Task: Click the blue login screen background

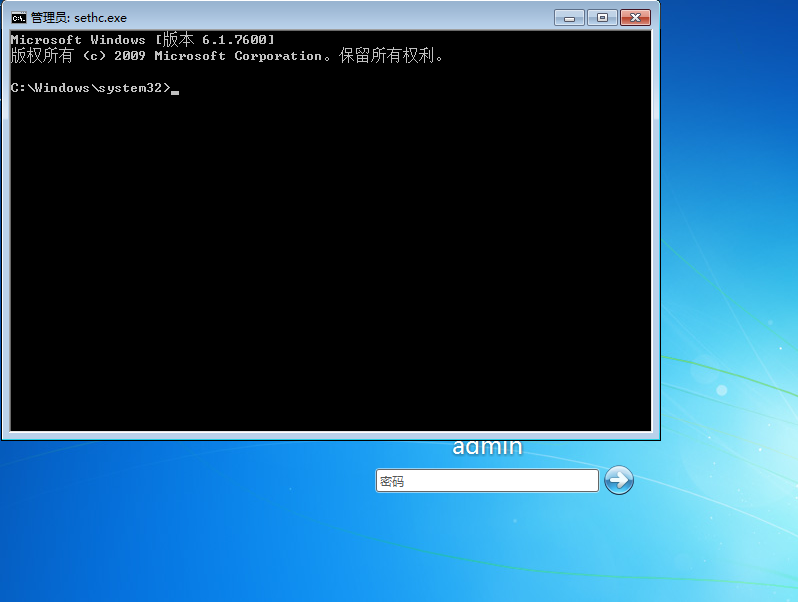Action: (x=200, y=530)
